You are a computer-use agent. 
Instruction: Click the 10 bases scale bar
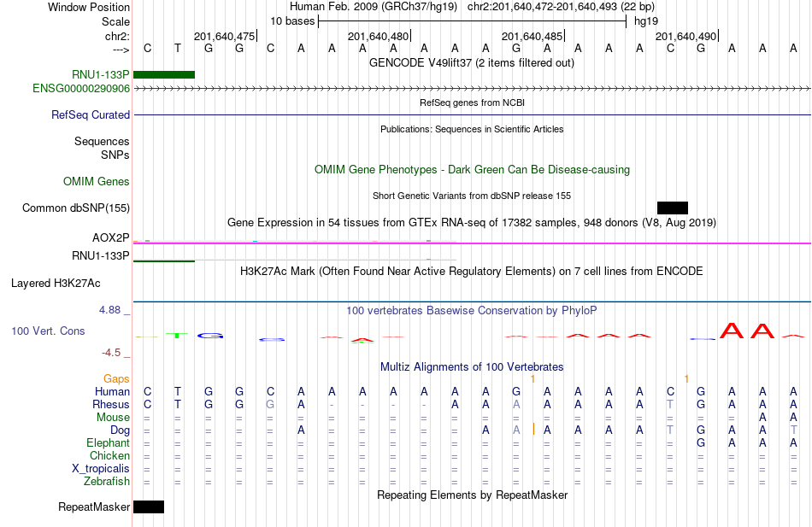tap(473, 21)
